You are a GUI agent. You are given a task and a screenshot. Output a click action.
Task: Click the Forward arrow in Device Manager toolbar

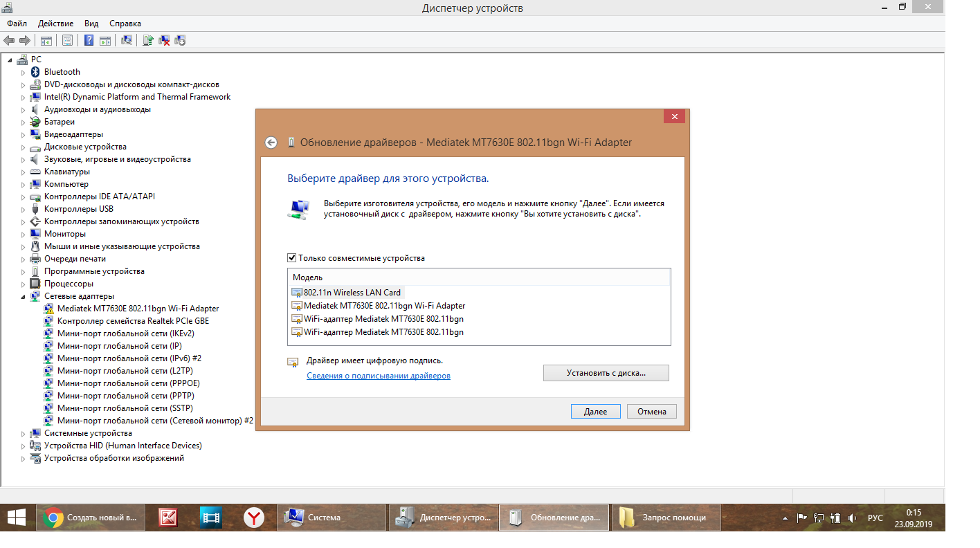(24, 41)
